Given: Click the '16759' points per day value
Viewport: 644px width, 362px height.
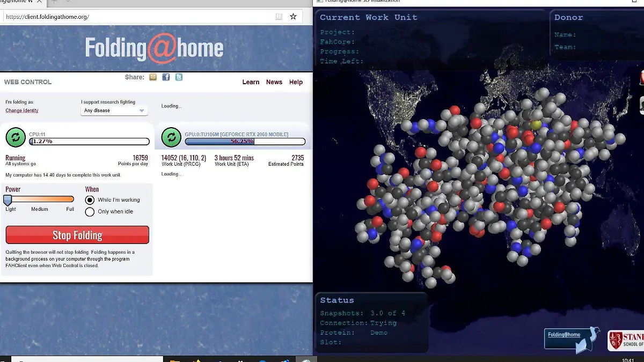Looking at the screenshot, I should coord(140,158).
